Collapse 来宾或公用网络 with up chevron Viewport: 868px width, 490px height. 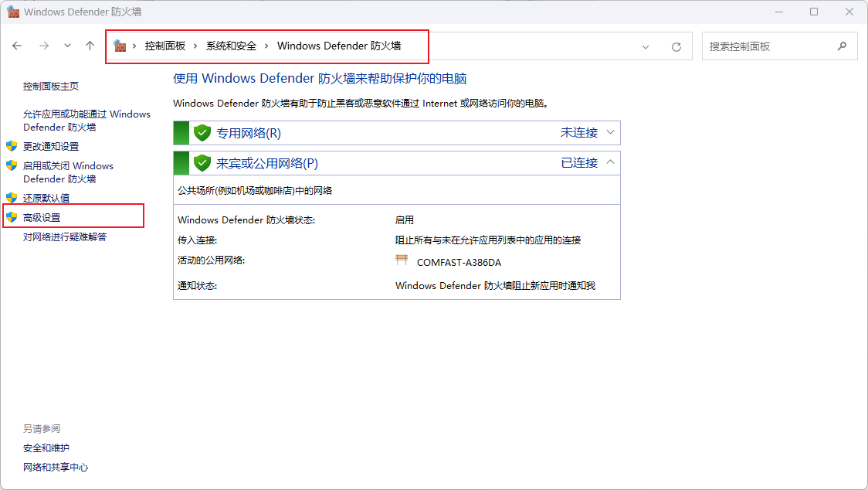(x=610, y=162)
